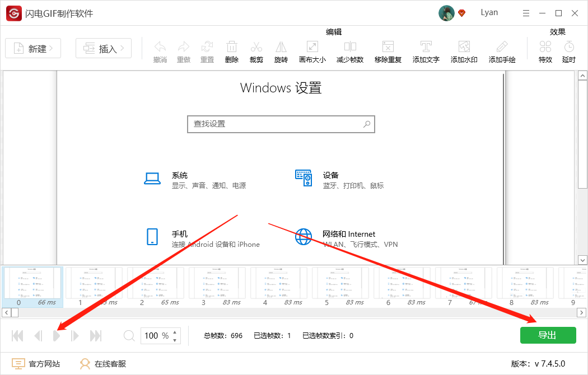Image resolution: width=588 pixels, height=375 pixels.
Task: Open Add Text (添加文字) tool
Action: pyautogui.click(x=426, y=51)
